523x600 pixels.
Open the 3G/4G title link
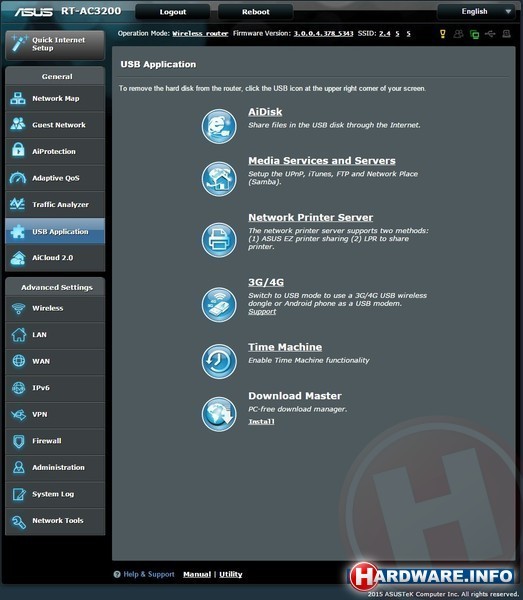[266, 282]
